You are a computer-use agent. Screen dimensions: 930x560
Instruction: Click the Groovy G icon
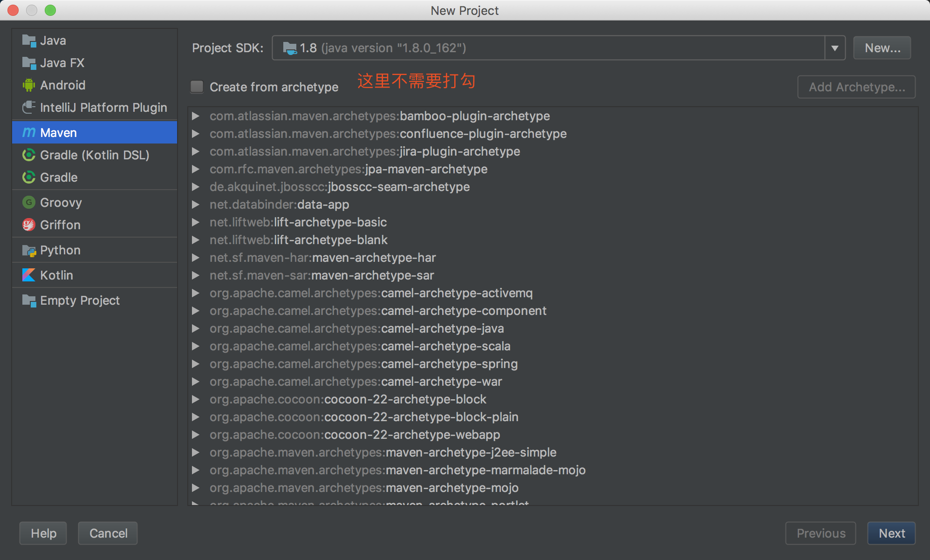pyautogui.click(x=29, y=203)
